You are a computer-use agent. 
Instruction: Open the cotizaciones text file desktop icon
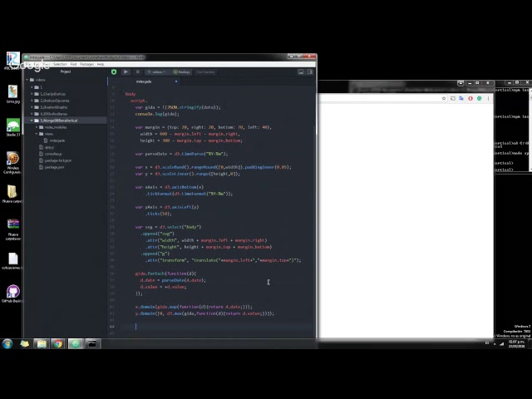[12, 261]
